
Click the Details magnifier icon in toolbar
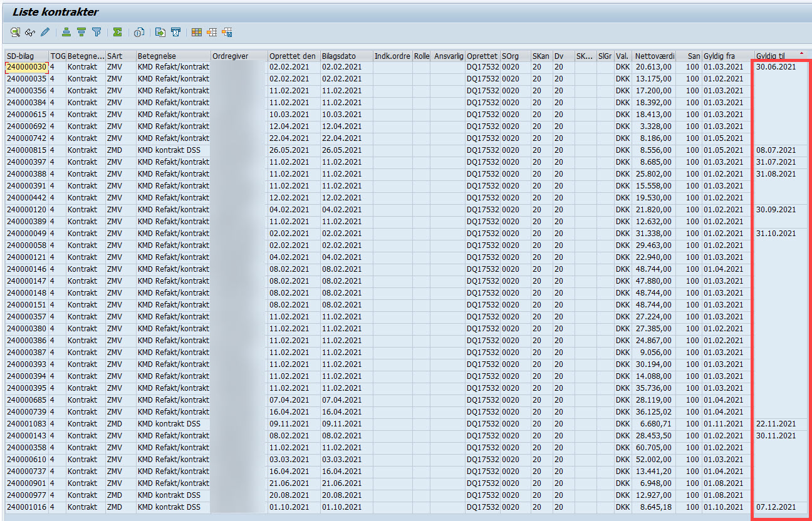[15, 32]
